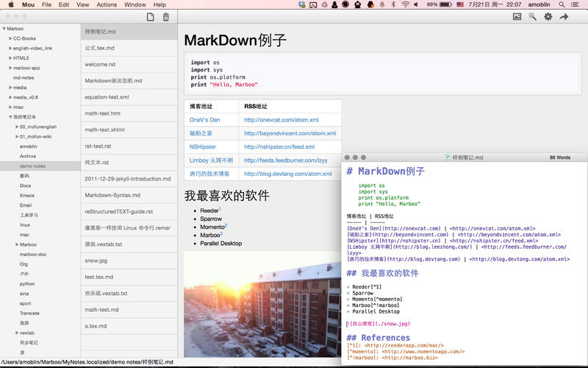Open beyondvincent.com atom.xml link
Screen dimensions: 588x368
(x=290, y=133)
